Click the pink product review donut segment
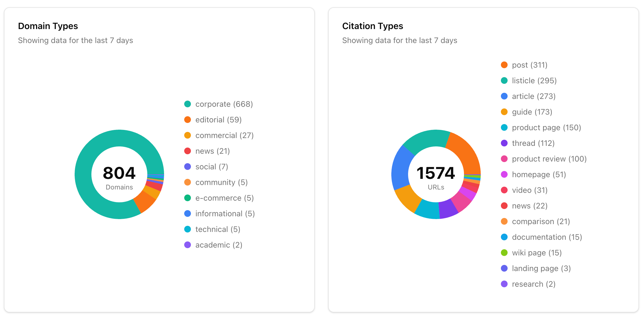This screenshot has width=644, height=318. click(461, 201)
